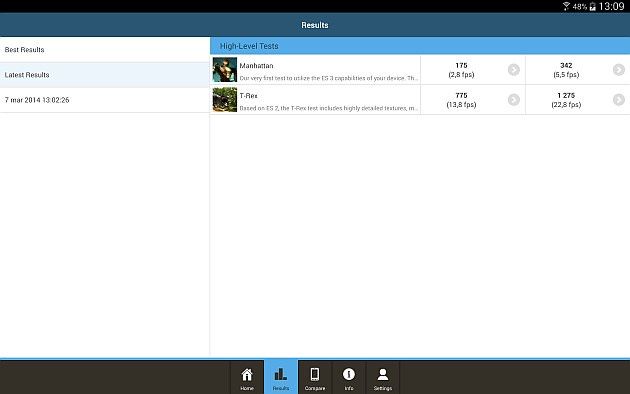Tap the Manhattan 175 (2,8 fps) score

pyautogui.click(x=461, y=70)
